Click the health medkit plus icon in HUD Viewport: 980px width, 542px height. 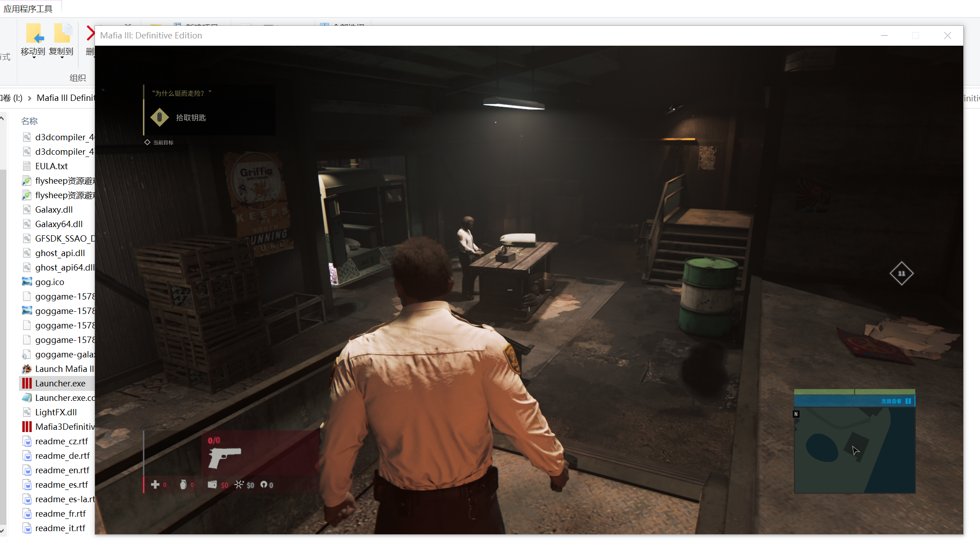point(155,485)
